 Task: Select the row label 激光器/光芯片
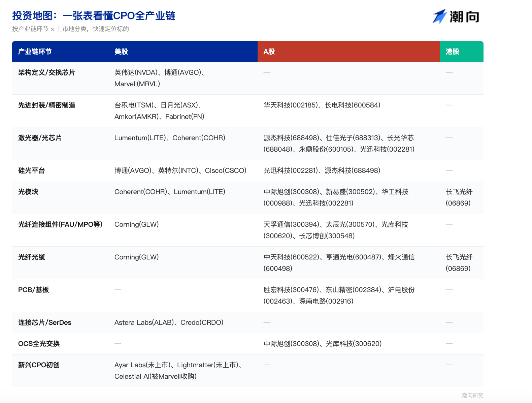click(x=40, y=138)
